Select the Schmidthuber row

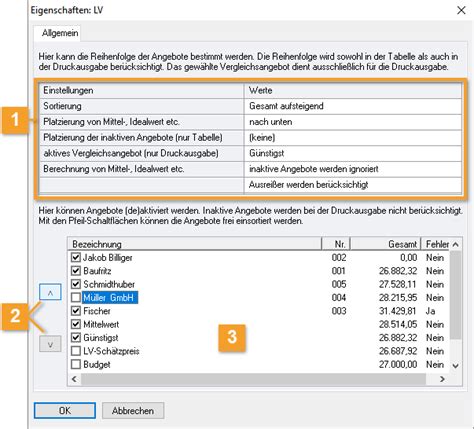pos(258,284)
